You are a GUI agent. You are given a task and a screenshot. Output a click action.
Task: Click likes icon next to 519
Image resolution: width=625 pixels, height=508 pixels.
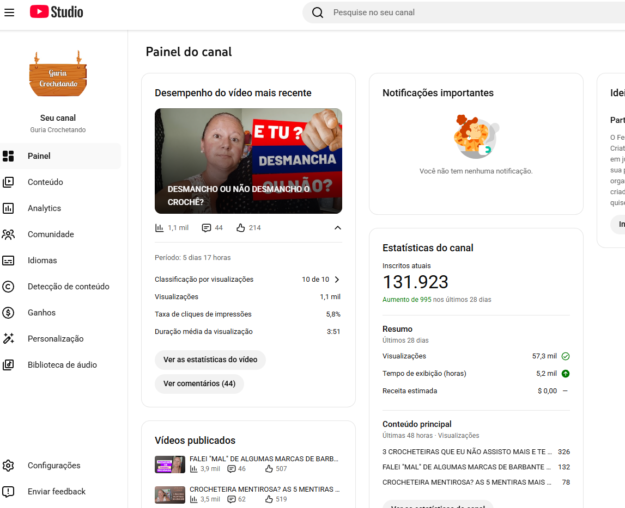pyautogui.click(x=269, y=499)
